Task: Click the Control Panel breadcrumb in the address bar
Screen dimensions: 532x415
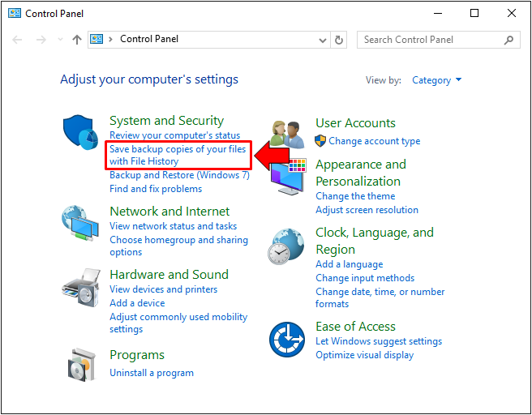Action: click(x=149, y=39)
